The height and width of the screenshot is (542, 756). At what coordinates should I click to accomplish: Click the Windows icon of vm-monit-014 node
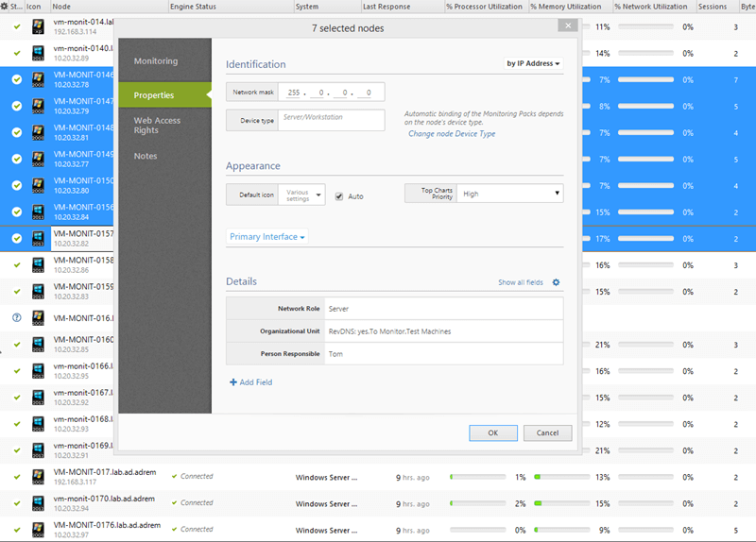[38, 27]
